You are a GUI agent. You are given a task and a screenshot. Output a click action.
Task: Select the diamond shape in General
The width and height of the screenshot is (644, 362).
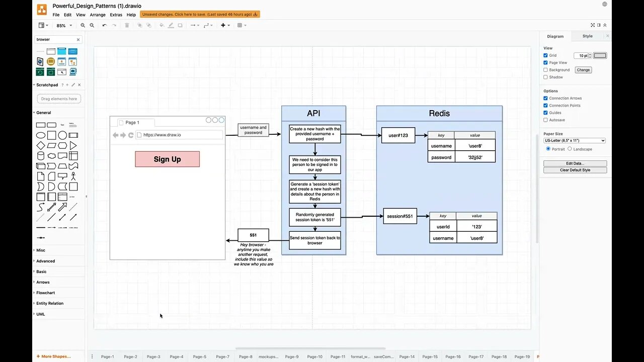point(41,146)
